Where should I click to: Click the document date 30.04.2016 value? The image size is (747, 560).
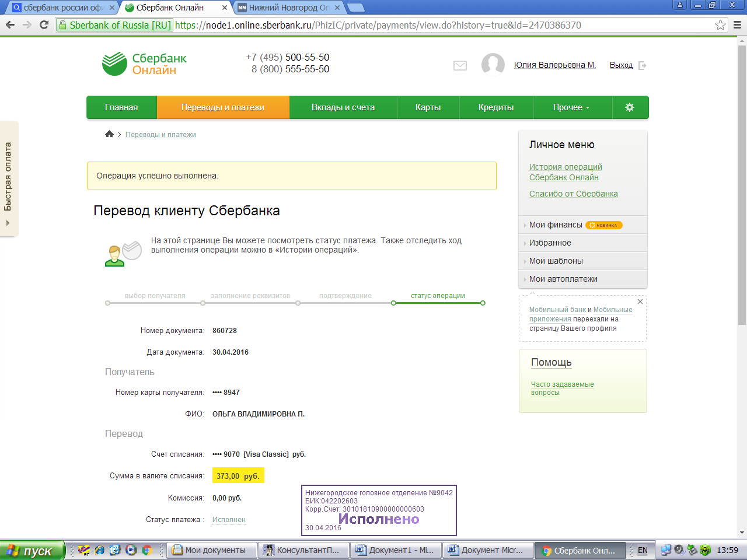pos(231,352)
